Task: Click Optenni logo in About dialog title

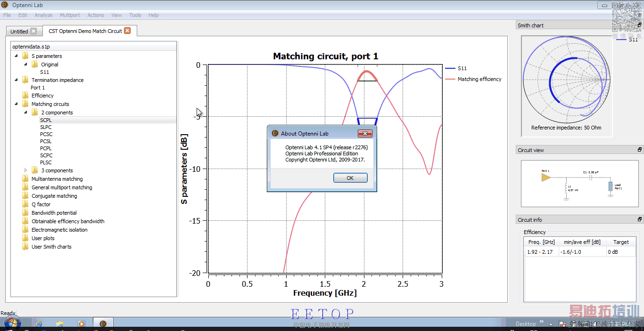Action: point(275,133)
